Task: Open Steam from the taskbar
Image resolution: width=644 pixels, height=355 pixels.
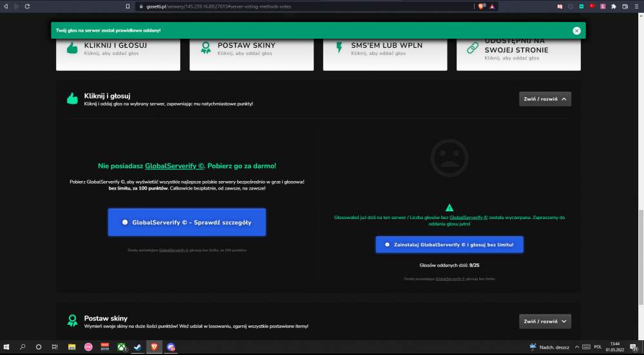Action: tap(138, 347)
